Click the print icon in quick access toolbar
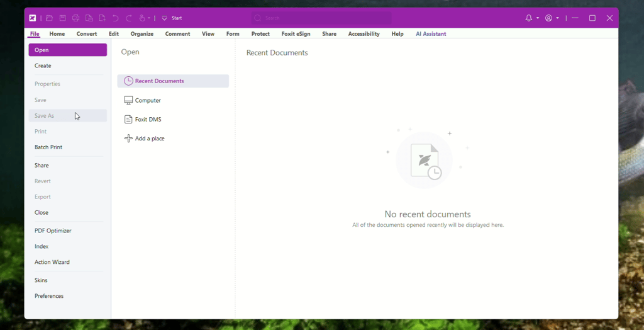This screenshot has width=644, height=330. click(x=75, y=18)
